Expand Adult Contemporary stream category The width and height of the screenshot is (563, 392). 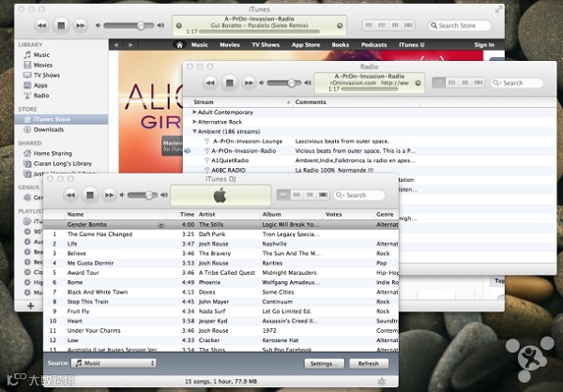194,113
